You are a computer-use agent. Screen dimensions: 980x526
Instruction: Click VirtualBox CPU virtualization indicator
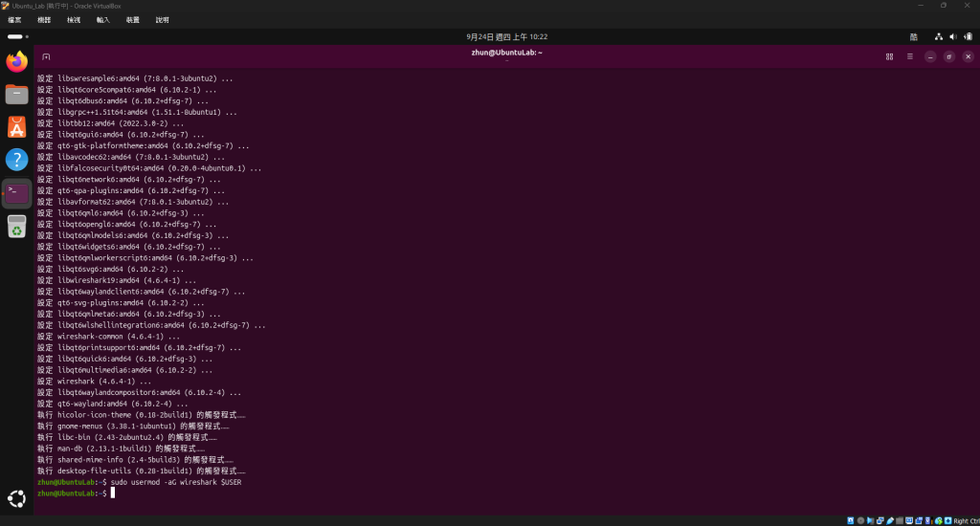(x=929, y=520)
